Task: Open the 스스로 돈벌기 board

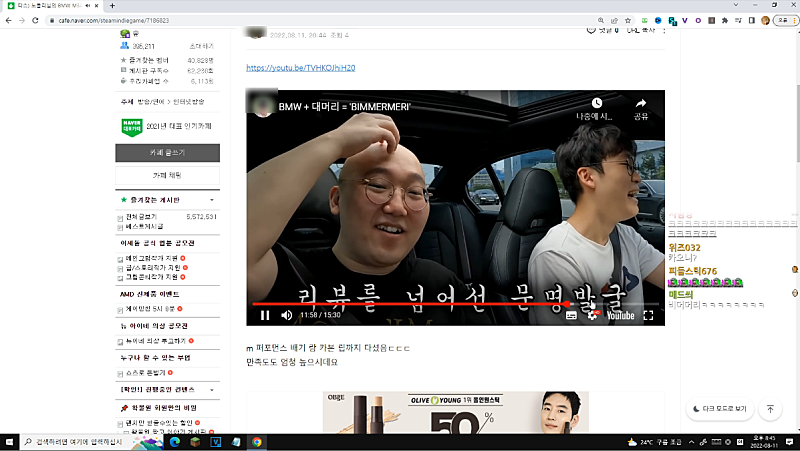Action: point(145,373)
